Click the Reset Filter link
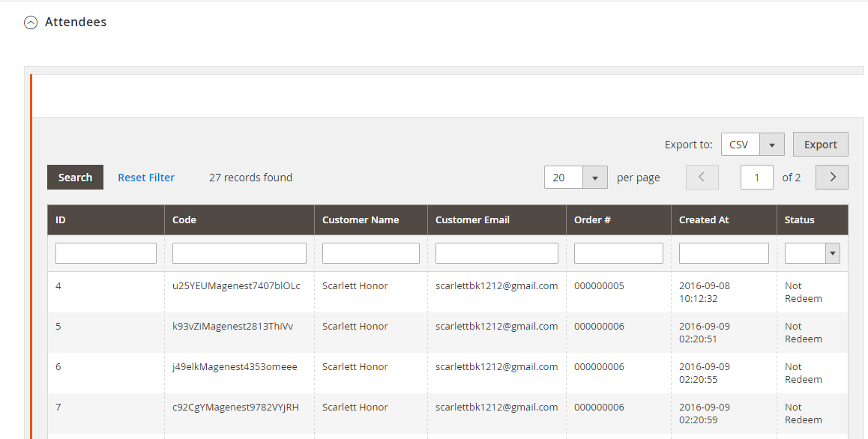This screenshot has height=439, width=868. (146, 177)
